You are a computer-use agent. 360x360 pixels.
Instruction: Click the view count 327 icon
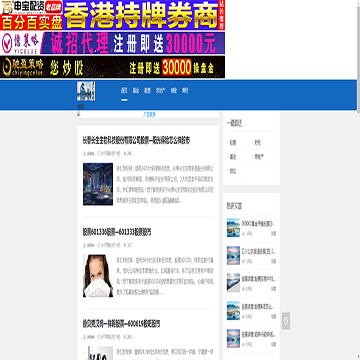[x=125, y=245]
